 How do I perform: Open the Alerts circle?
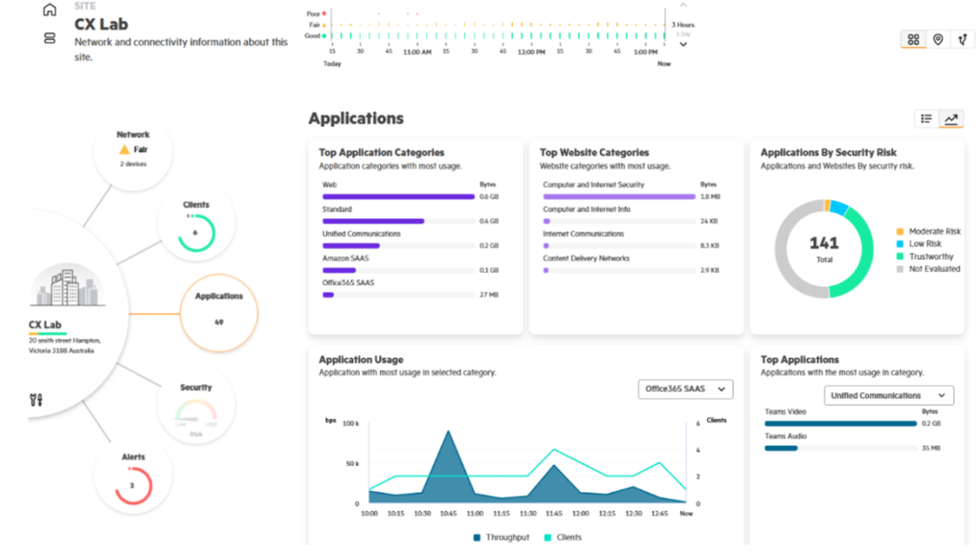click(x=133, y=476)
